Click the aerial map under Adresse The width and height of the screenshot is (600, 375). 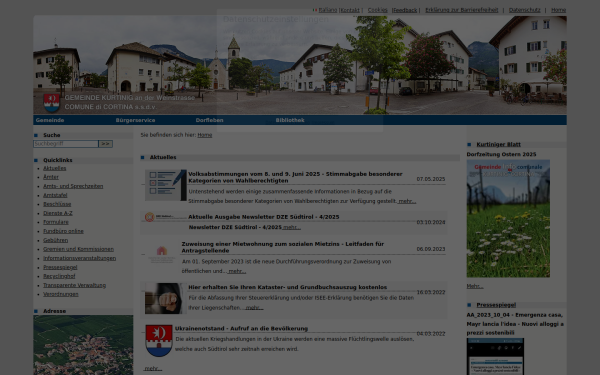[x=83, y=345]
